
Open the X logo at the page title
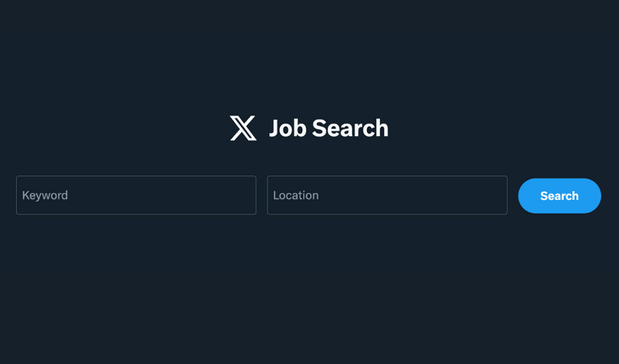243,128
